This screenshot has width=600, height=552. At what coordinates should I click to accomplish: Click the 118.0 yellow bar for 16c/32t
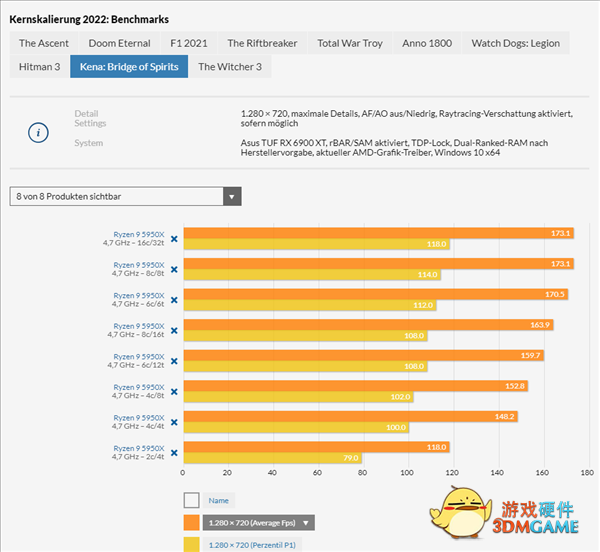316,244
